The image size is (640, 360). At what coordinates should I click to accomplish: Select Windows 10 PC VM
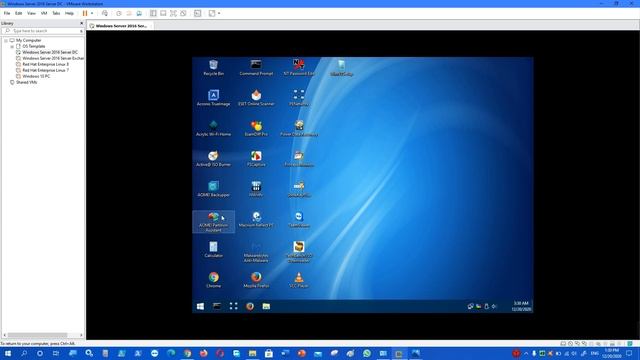click(x=36, y=76)
